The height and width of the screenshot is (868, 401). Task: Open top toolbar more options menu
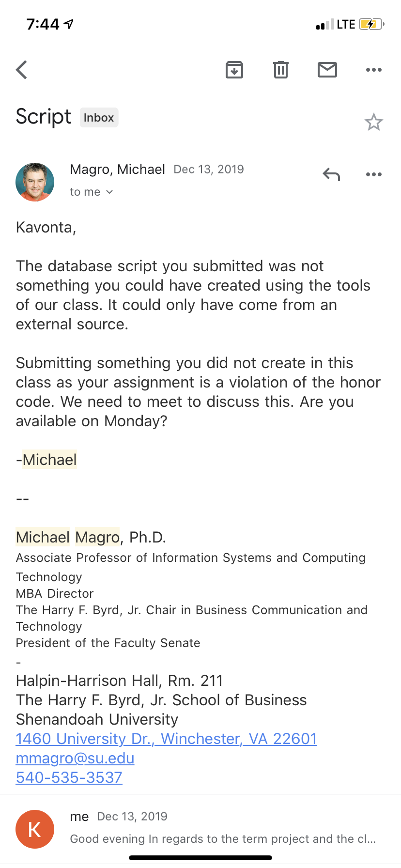pos(374,70)
